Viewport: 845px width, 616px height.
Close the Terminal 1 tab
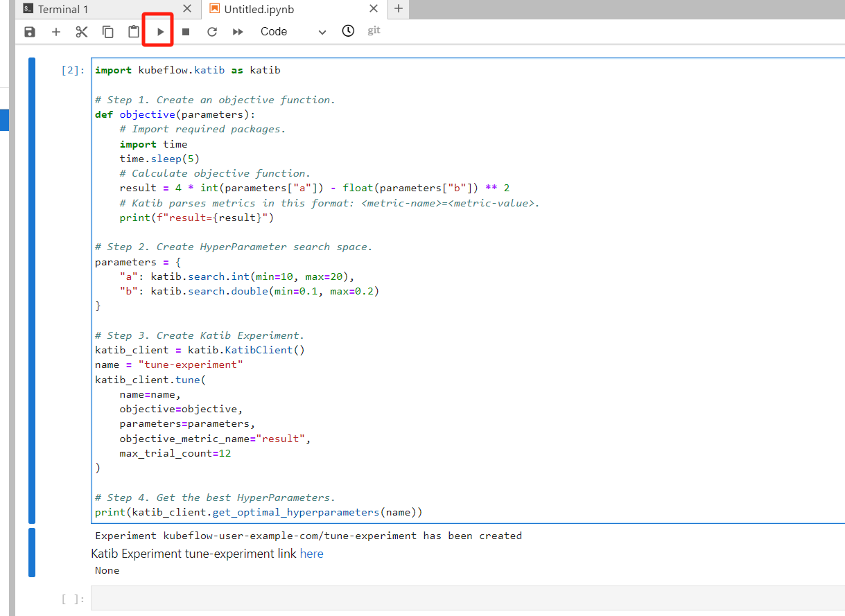pyautogui.click(x=187, y=9)
